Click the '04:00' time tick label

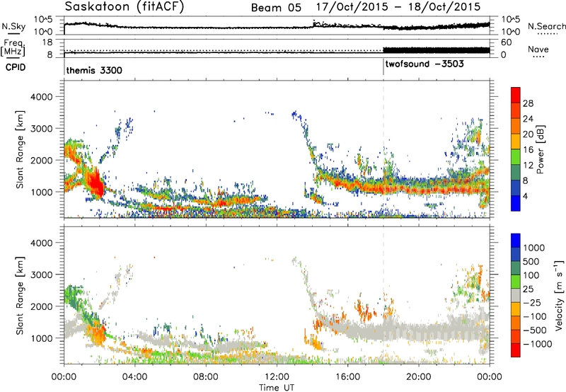click(x=134, y=377)
